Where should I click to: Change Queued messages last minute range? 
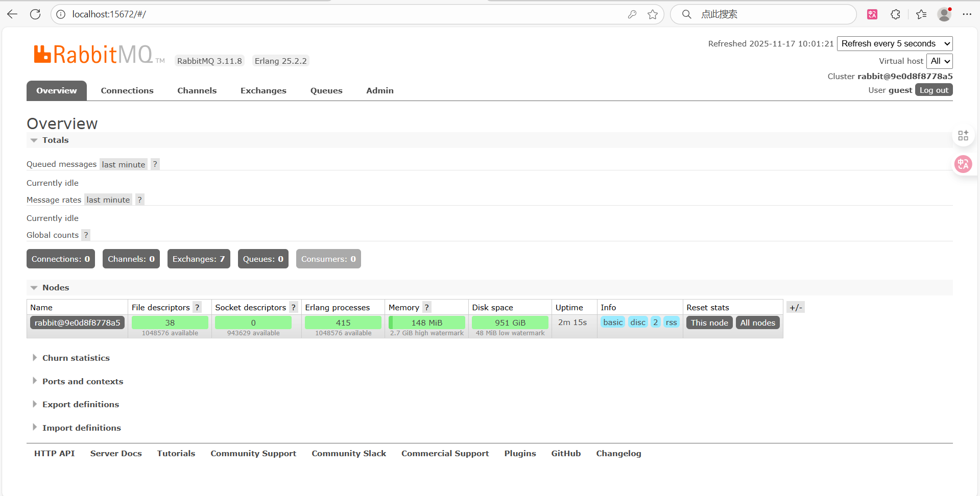point(124,164)
